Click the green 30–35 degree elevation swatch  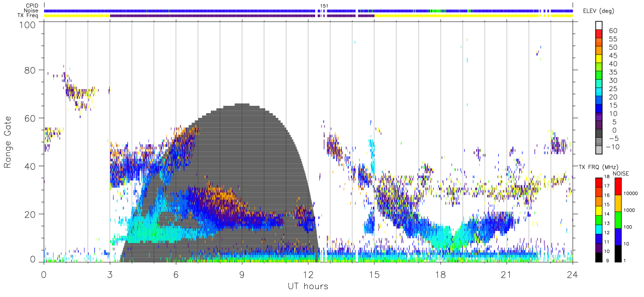[599, 76]
